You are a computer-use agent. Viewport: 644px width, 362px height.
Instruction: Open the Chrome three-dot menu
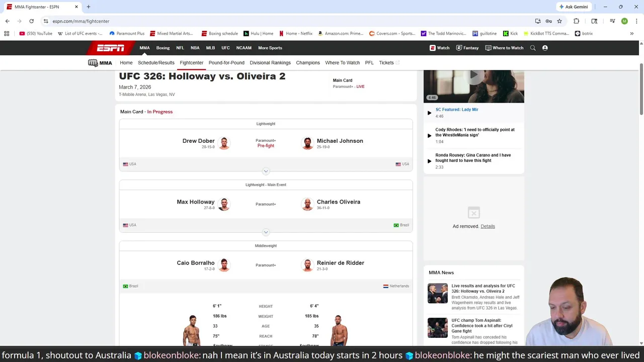[636, 21]
